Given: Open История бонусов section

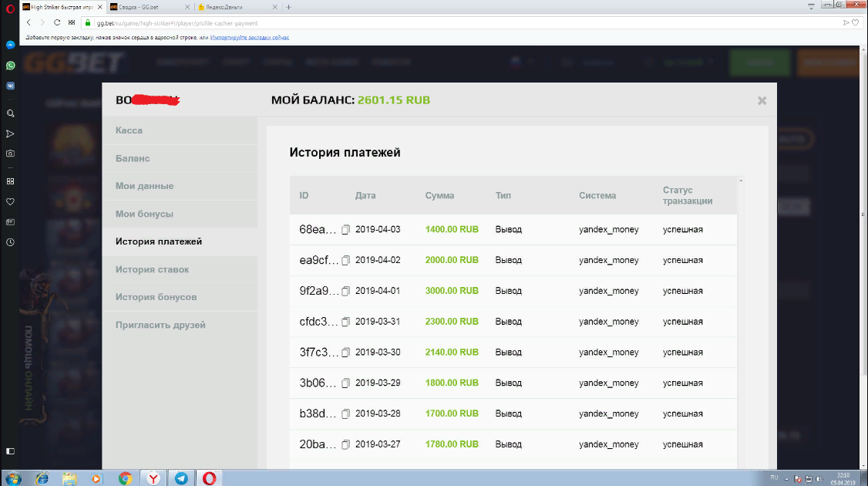Looking at the screenshot, I should [180, 297].
